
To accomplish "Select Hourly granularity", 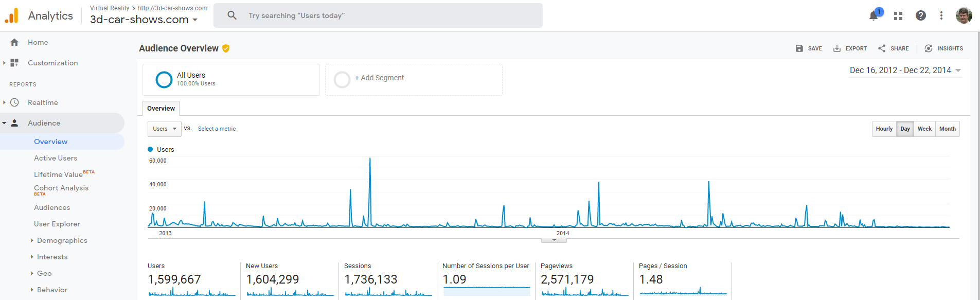I will [x=884, y=129].
